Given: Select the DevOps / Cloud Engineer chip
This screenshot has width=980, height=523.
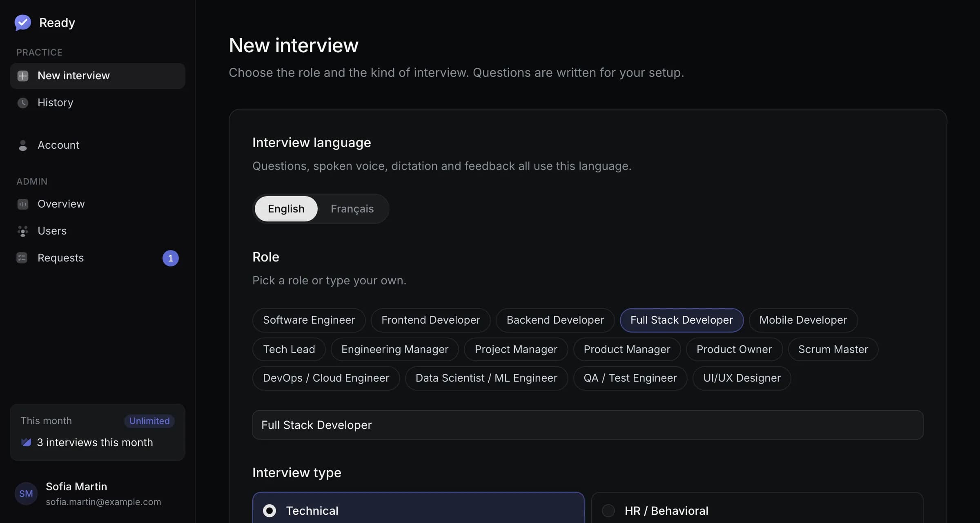Looking at the screenshot, I should (x=326, y=378).
